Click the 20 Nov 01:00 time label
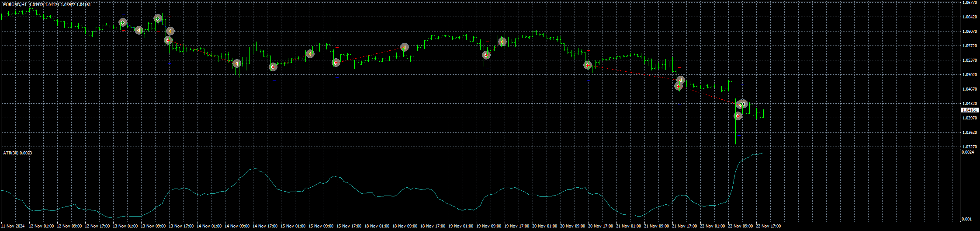 544,226
